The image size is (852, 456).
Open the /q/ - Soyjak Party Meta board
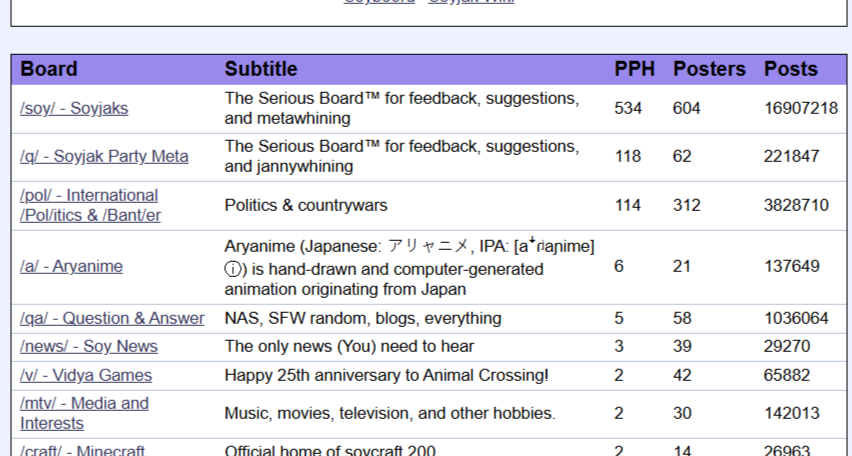click(x=104, y=157)
